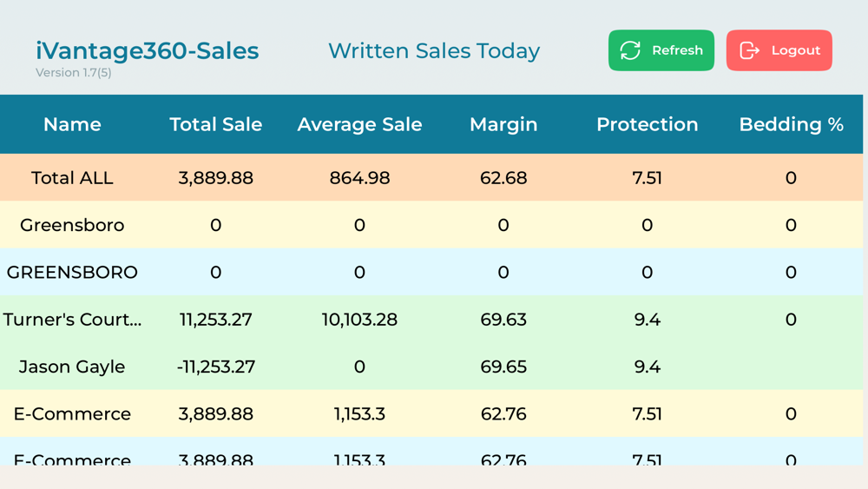Select the Jason Gayle salesperson row
This screenshot has height=489, width=868.
tap(72, 367)
